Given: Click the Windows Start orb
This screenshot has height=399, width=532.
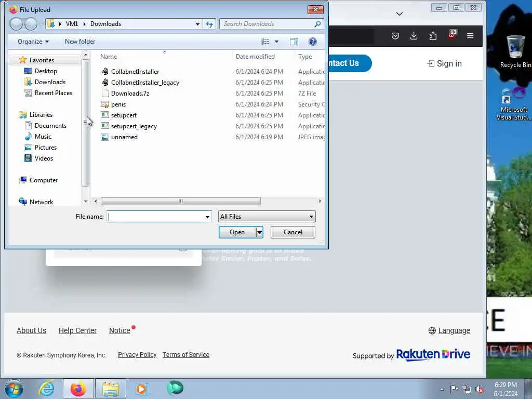Looking at the screenshot, I should [x=14, y=389].
